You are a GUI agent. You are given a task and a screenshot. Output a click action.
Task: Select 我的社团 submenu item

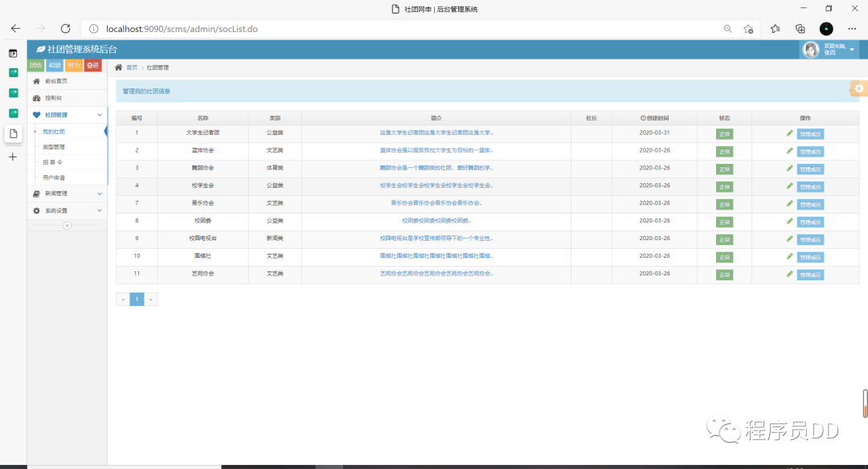point(54,132)
